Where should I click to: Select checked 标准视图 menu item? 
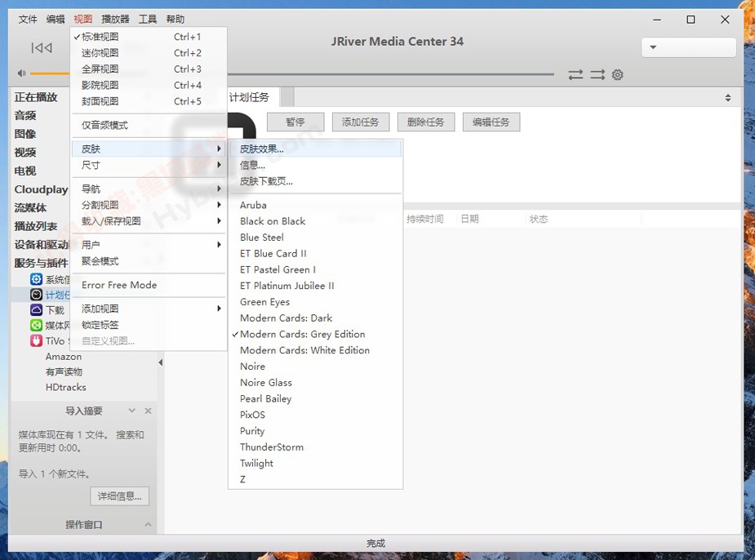(x=149, y=37)
